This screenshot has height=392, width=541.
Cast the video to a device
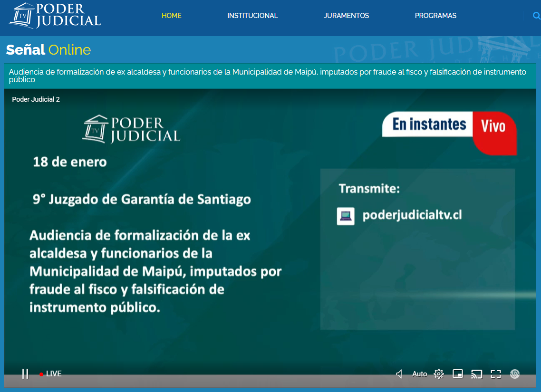pyautogui.click(x=476, y=374)
